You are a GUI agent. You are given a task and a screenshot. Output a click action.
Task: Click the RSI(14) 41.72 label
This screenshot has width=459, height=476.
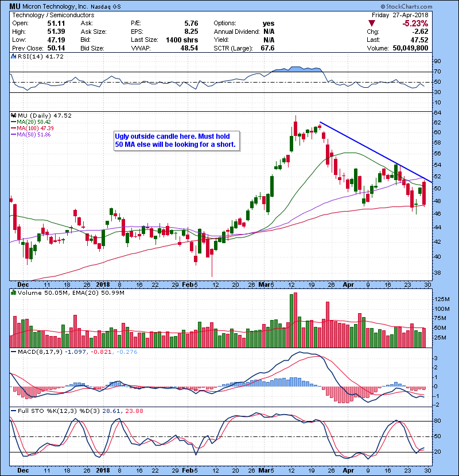41,56
